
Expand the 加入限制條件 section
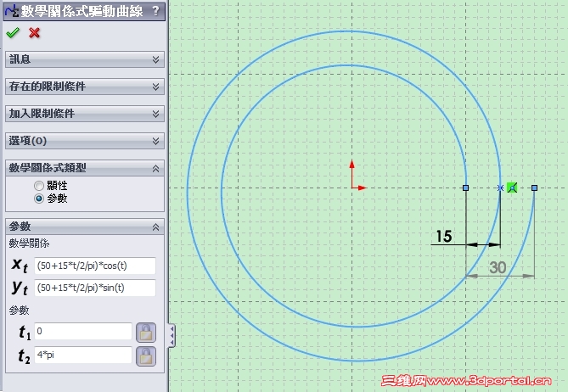85,114
